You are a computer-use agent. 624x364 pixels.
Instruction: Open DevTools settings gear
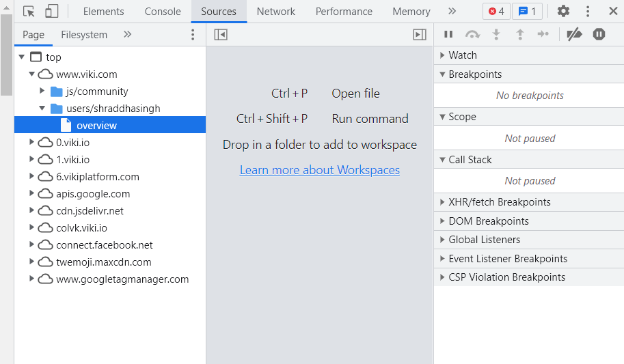coord(563,12)
